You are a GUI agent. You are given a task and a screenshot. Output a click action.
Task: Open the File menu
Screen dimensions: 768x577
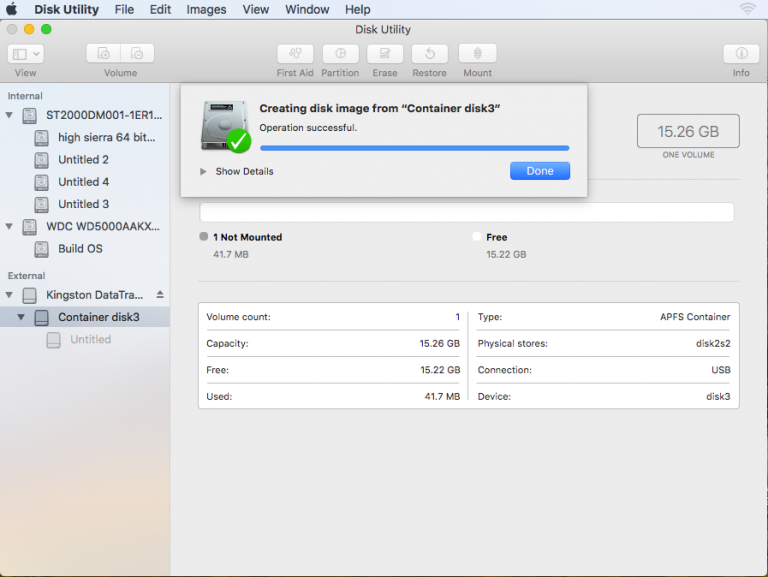[124, 9]
